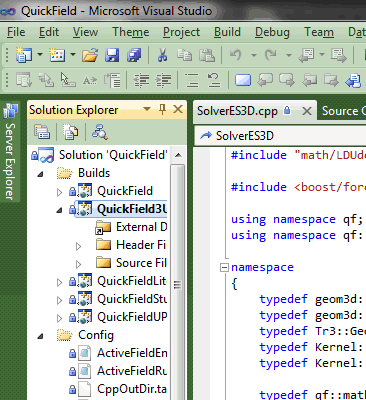
Task: Go to the previous bookmark icon
Action: tap(265, 80)
